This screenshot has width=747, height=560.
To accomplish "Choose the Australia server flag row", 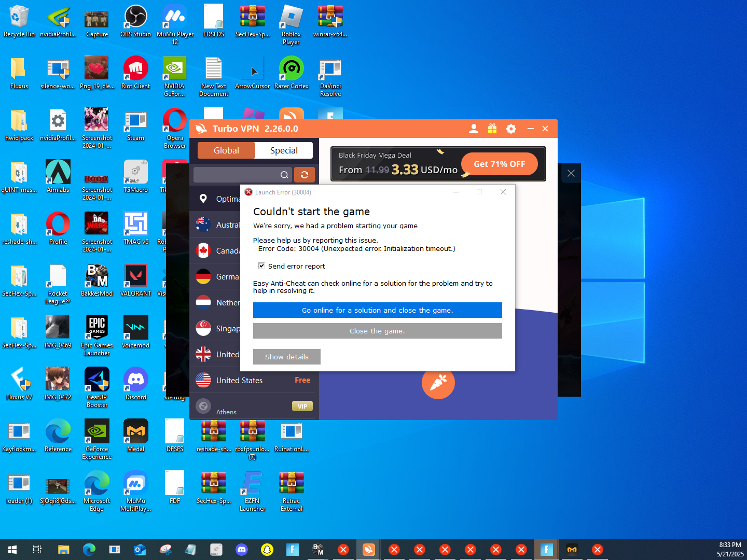I will [215, 225].
